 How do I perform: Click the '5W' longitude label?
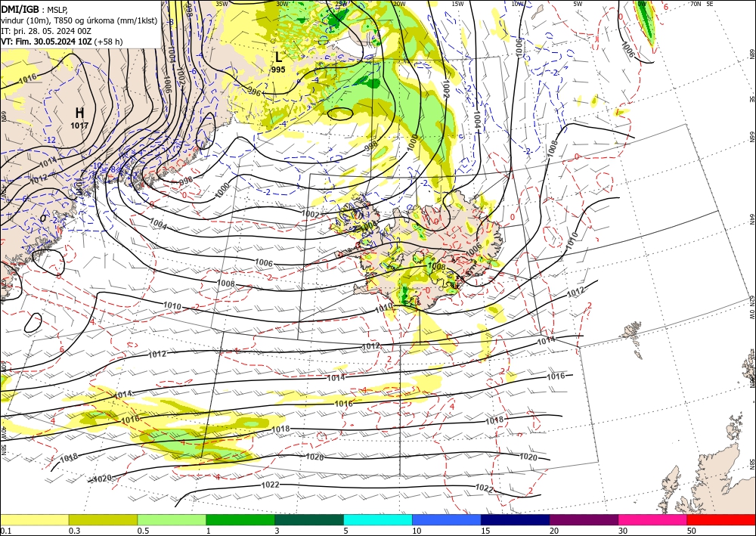coord(578,4)
